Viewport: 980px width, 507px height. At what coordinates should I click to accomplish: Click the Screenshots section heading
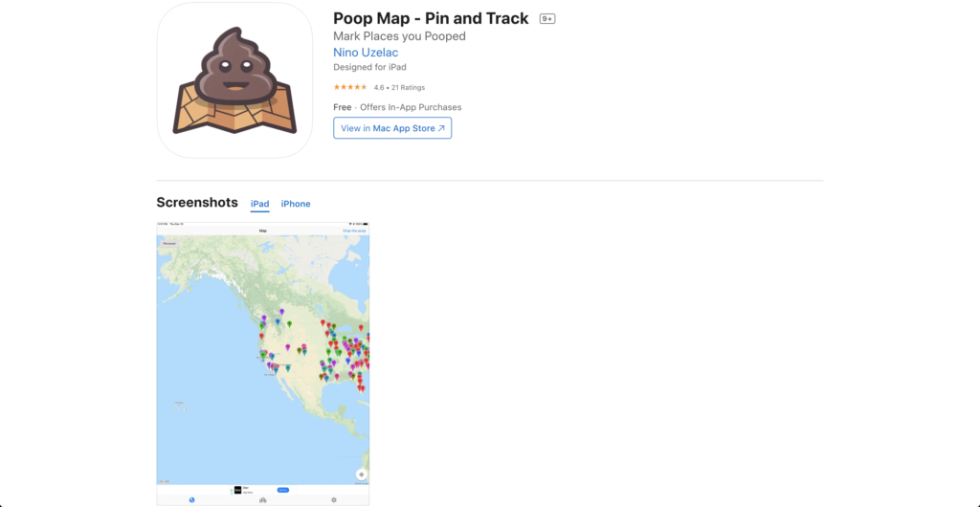[x=197, y=203]
